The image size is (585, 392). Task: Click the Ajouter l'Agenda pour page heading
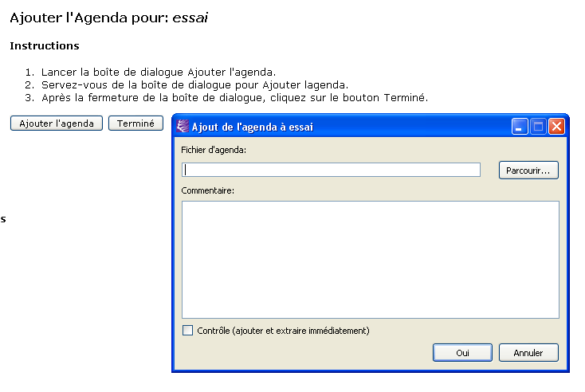(108, 17)
